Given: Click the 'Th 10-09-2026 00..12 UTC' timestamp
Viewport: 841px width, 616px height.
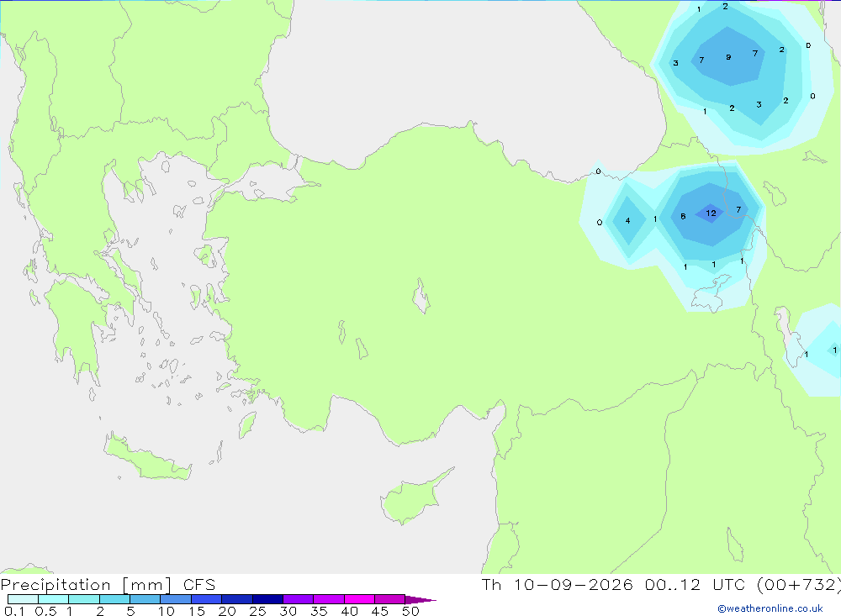Looking at the screenshot, I should 613,584.
